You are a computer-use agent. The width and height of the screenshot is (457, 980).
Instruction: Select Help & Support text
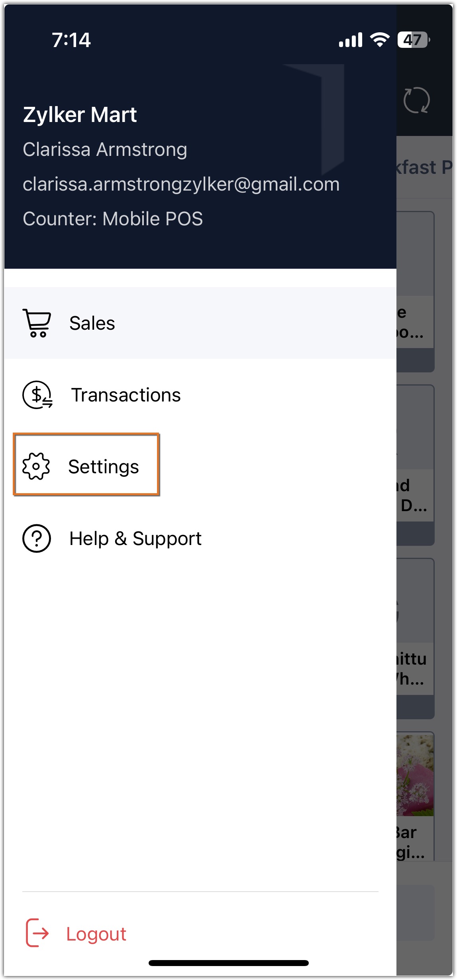point(135,539)
